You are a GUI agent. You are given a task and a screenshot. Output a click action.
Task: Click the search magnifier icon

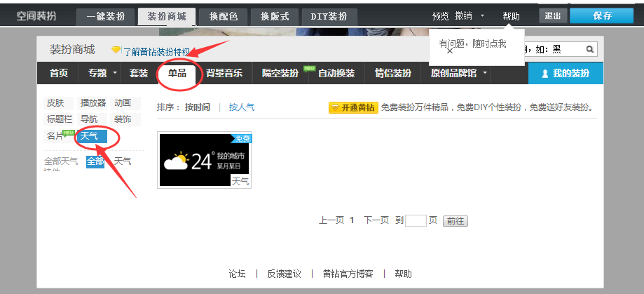(x=590, y=50)
